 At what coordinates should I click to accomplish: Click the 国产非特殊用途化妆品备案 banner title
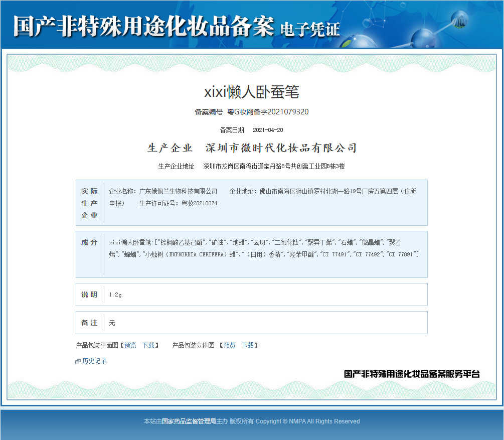[144, 27]
